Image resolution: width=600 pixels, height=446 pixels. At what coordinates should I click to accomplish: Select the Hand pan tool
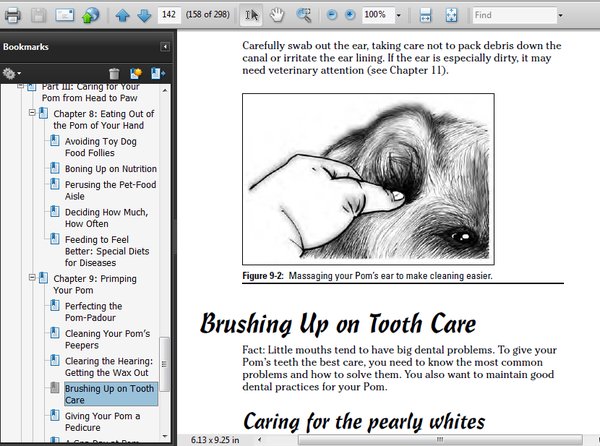coord(277,16)
